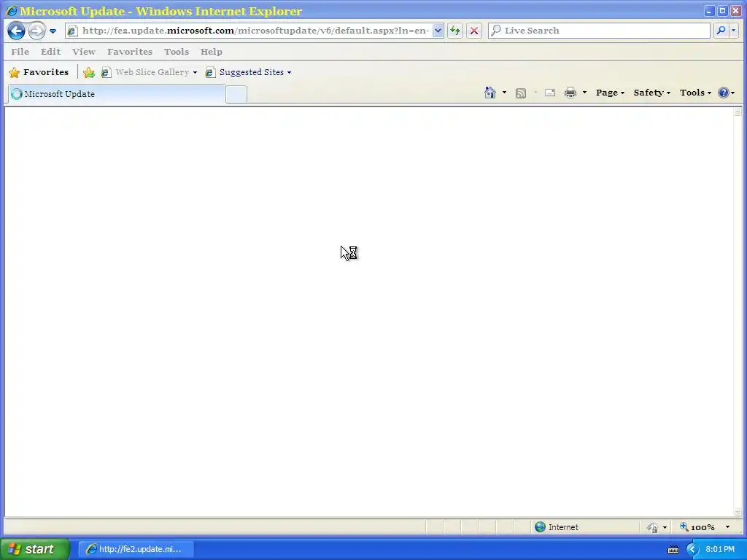The width and height of the screenshot is (747, 560).
Task: Open the Favorites star button
Action: (x=39, y=72)
